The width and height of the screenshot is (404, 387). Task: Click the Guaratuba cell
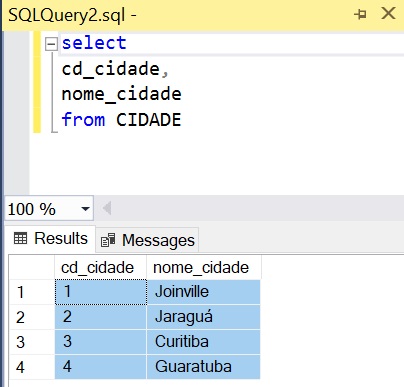(203, 367)
